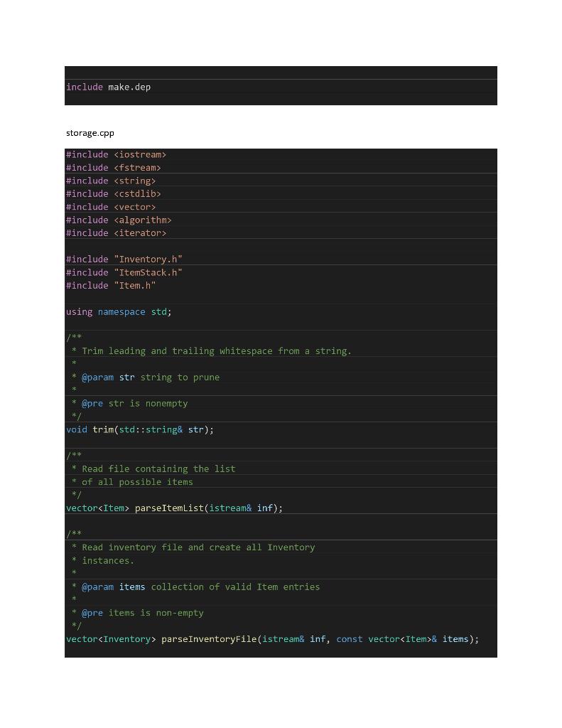Click the 'instances.' comment line
The image size is (562, 728).
click(x=102, y=560)
